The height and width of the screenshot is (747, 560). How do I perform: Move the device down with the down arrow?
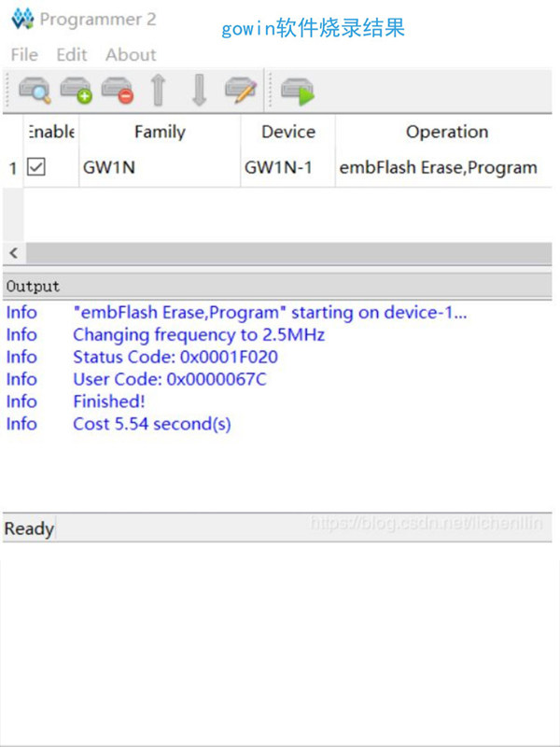coord(199,90)
